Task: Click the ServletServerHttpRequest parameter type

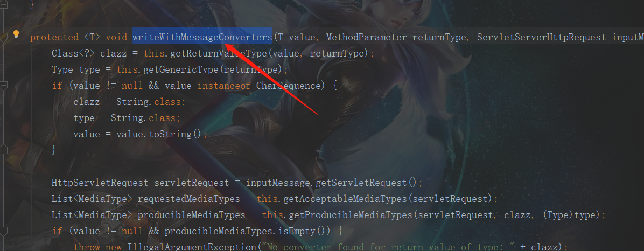Action: (541, 37)
